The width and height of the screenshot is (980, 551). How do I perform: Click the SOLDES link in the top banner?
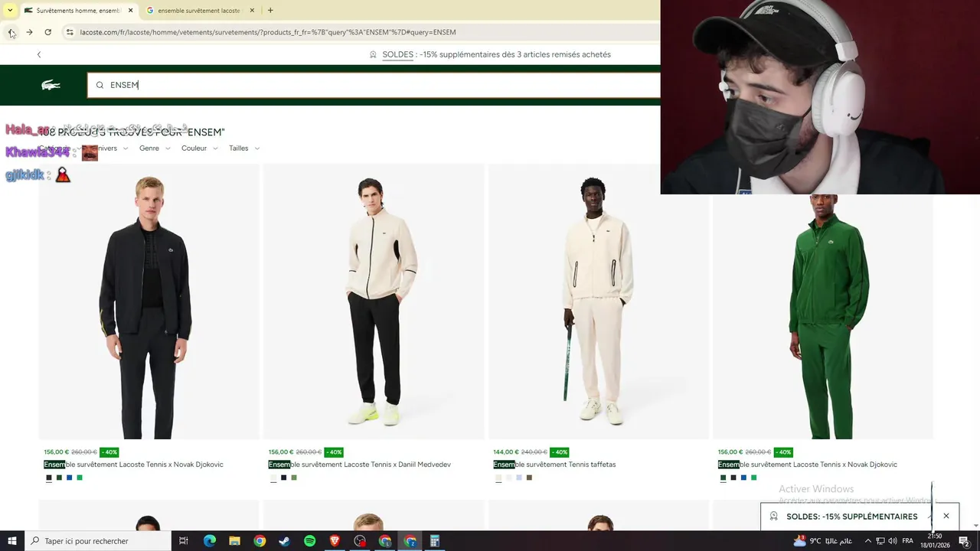[398, 54]
